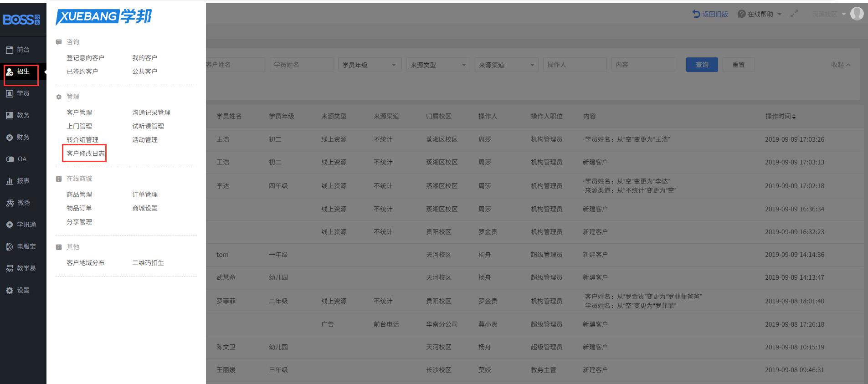The width and height of the screenshot is (868, 384).
Task: Click 前台电话 channel cell
Action: [386, 324]
